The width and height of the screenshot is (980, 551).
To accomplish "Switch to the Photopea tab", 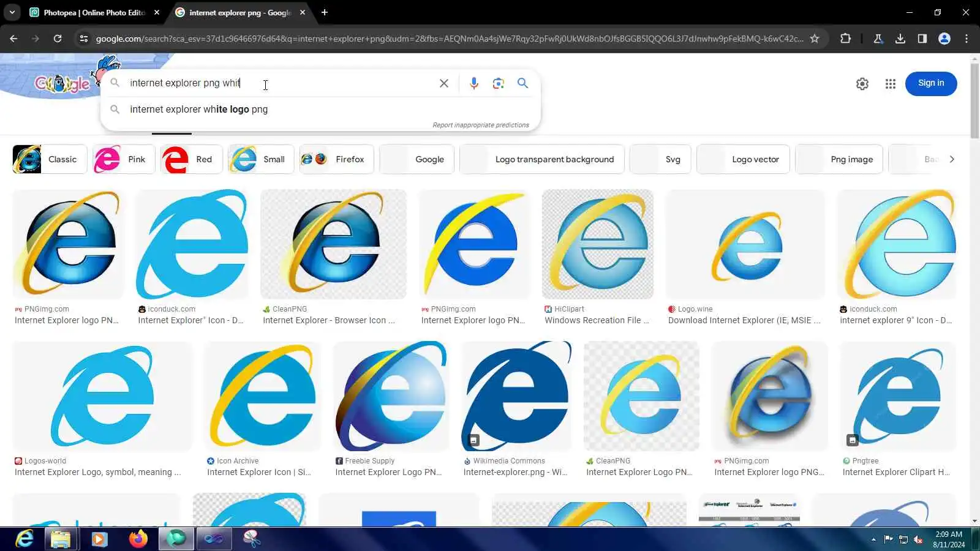I will tap(89, 12).
